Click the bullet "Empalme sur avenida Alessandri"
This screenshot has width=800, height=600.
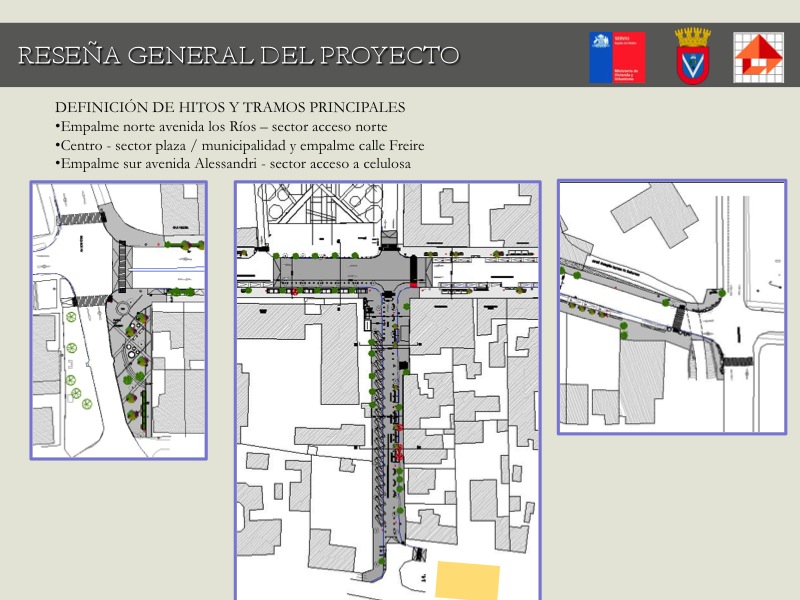point(233,164)
